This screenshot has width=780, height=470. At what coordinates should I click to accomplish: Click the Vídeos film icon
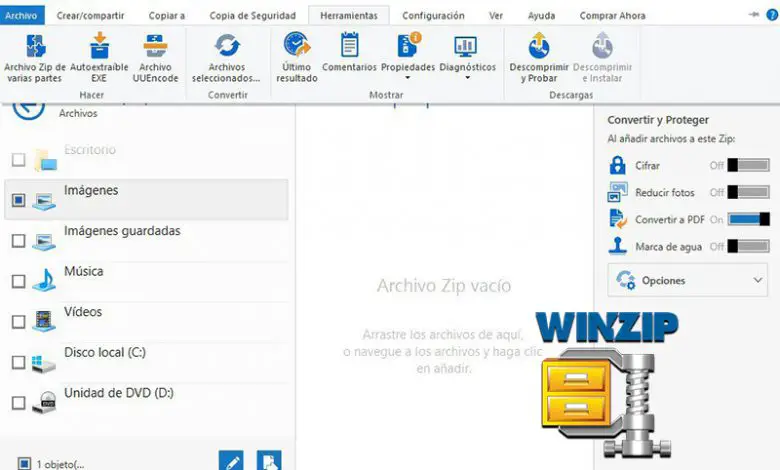coord(44,321)
